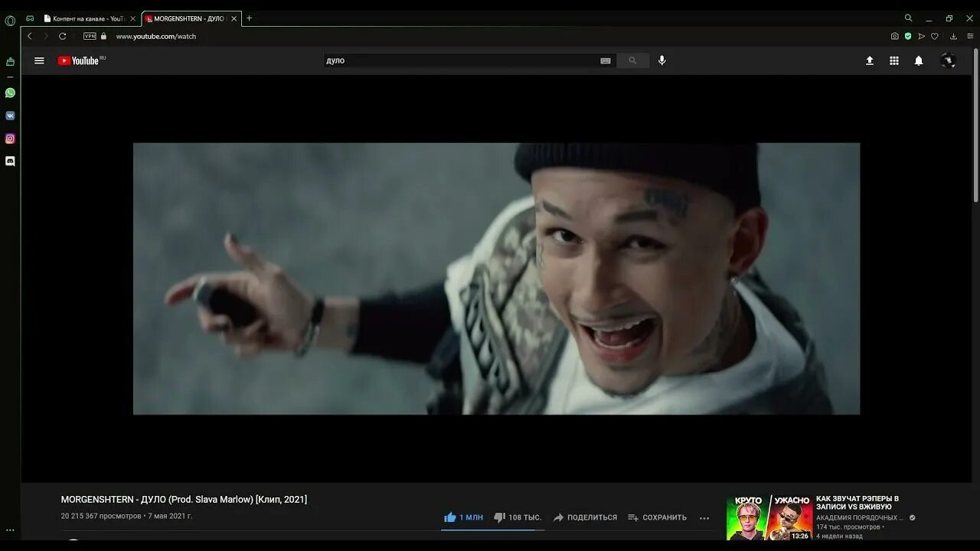Open the more actions three-dots under video

pyautogui.click(x=704, y=518)
